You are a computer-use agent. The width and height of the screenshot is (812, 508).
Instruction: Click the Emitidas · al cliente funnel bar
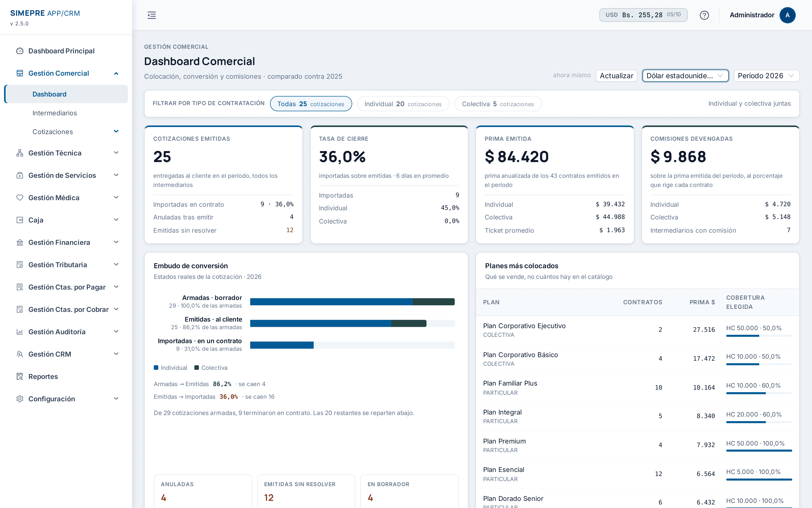338,323
